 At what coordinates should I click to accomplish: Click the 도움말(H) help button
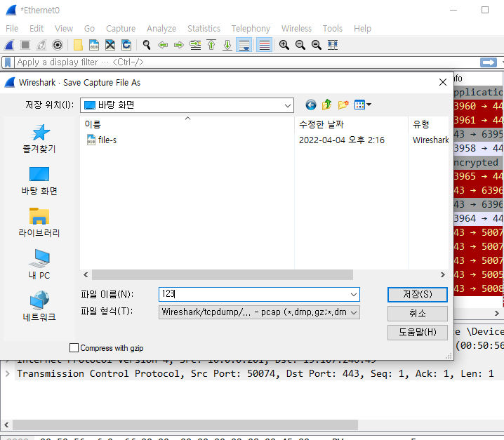click(417, 333)
